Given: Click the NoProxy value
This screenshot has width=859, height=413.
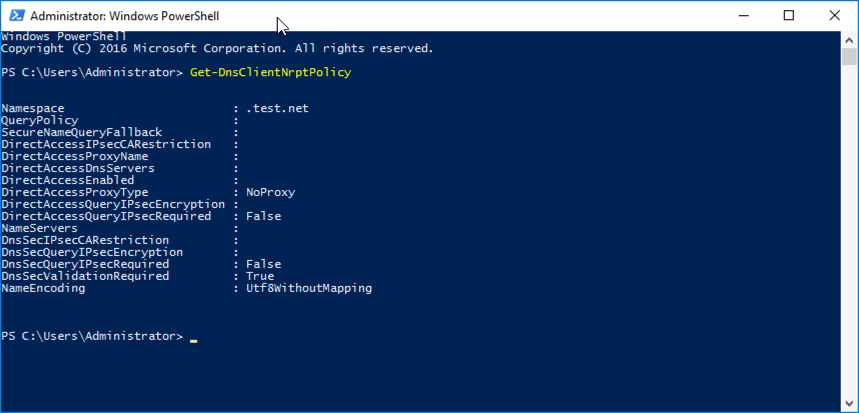Looking at the screenshot, I should (271, 193).
